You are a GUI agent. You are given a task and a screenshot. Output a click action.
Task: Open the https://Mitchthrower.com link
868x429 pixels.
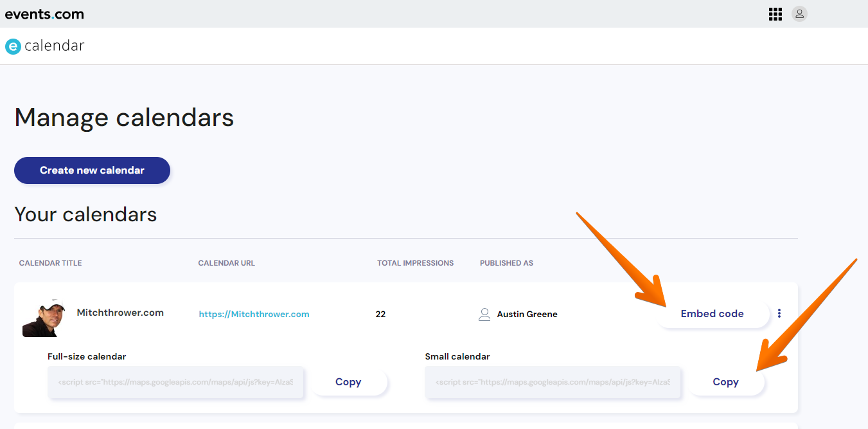click(x=254, y=315)
